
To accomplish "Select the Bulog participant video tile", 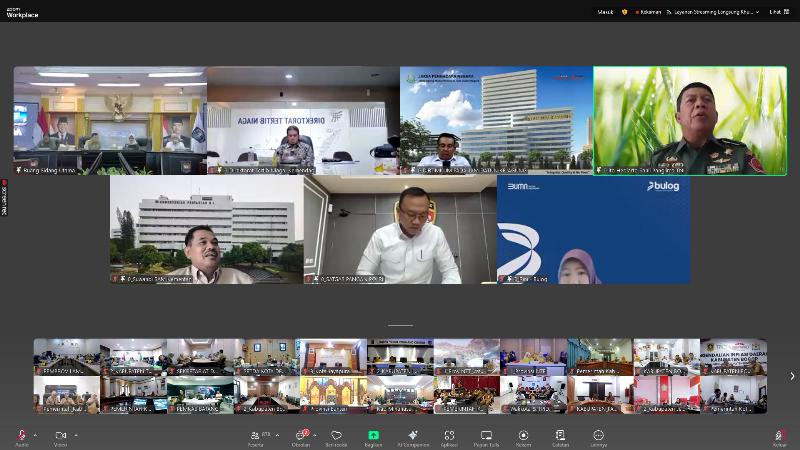I will click(x=593, y=230).
